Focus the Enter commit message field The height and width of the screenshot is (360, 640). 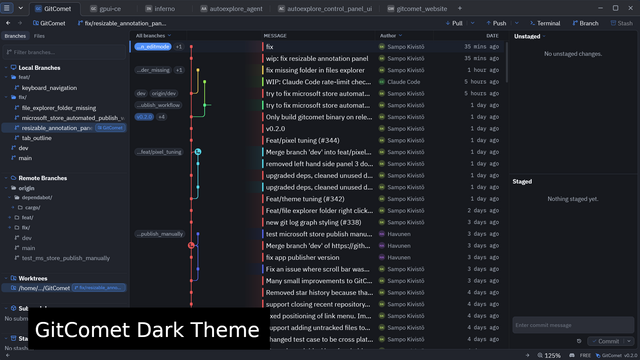(573, 325)
